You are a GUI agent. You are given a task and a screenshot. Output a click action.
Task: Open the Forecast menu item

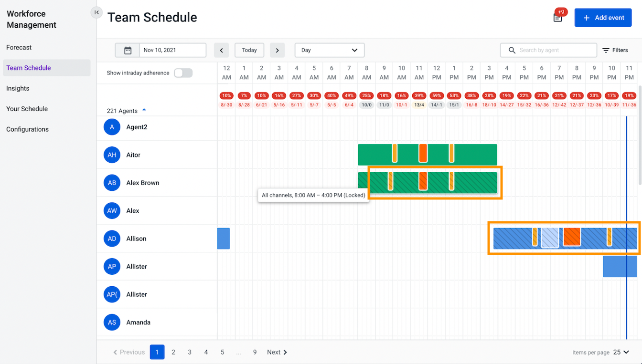click(19, 47)
